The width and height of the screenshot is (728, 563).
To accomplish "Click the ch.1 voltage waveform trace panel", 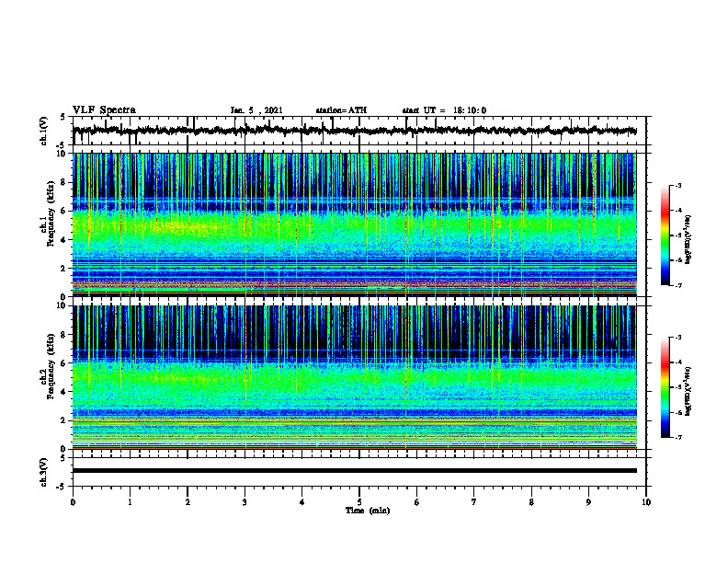I will point(358,131).
